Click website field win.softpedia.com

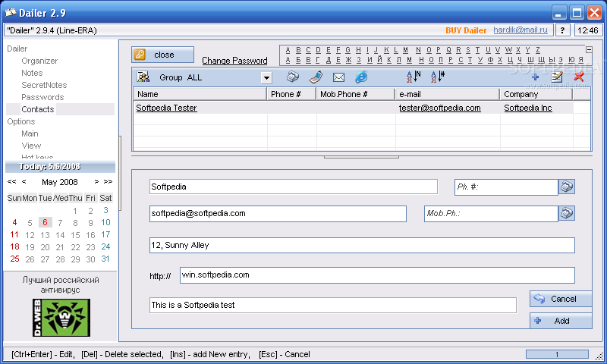[377, 275]
